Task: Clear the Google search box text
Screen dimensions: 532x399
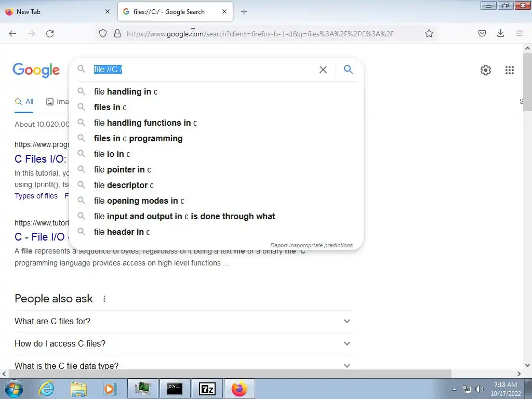Action: point(323,70)
